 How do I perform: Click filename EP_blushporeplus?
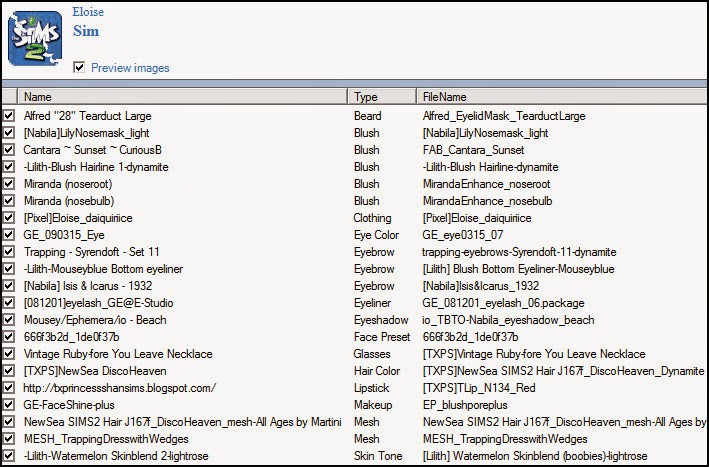point(465,405)
